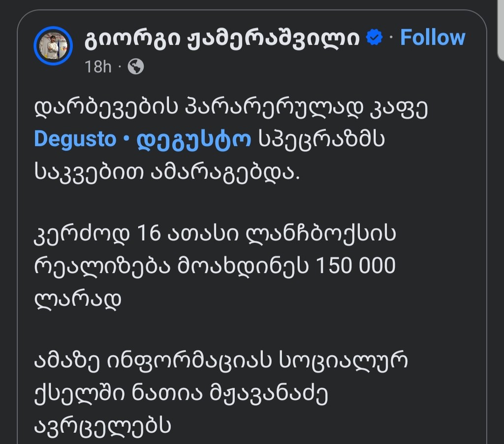This screenshot has width=504, height=444.
Task: Select the word Degusto in the post
Action: pyautogui.click(x=76, y=139)
